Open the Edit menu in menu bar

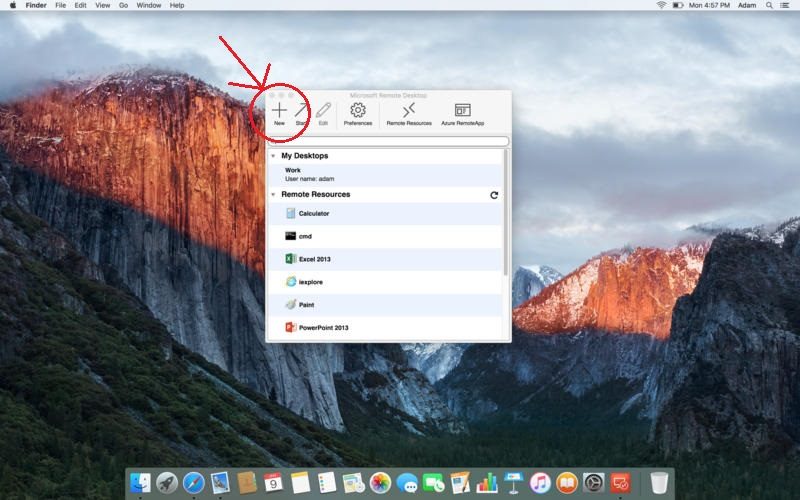coord(80,5)
